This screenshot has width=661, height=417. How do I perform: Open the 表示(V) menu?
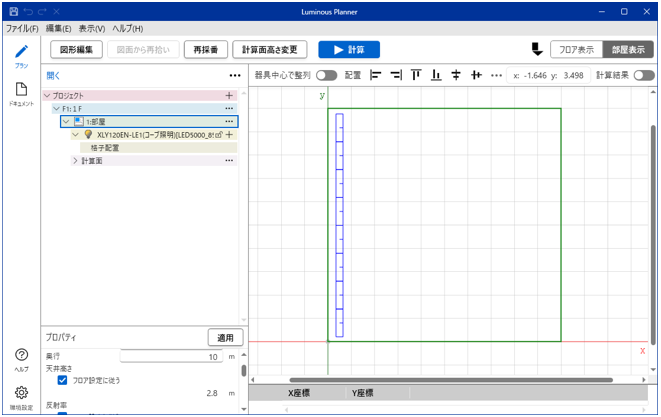tap(92, 28)
